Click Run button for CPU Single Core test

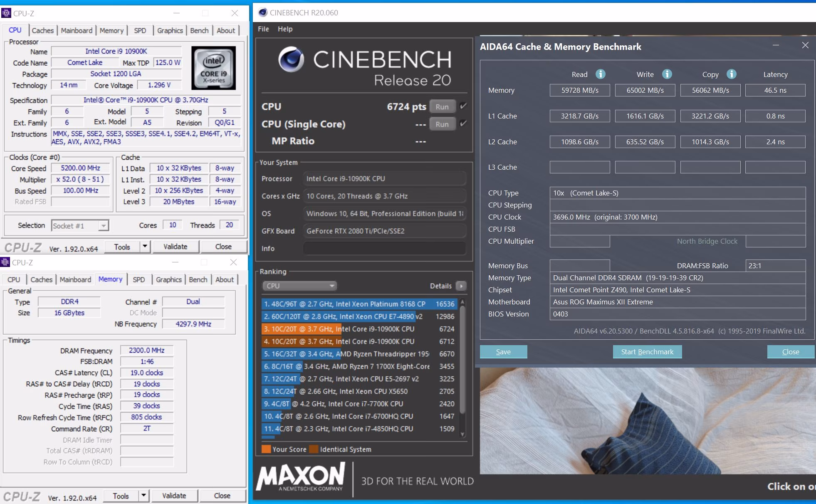click(x=442, y=124)
